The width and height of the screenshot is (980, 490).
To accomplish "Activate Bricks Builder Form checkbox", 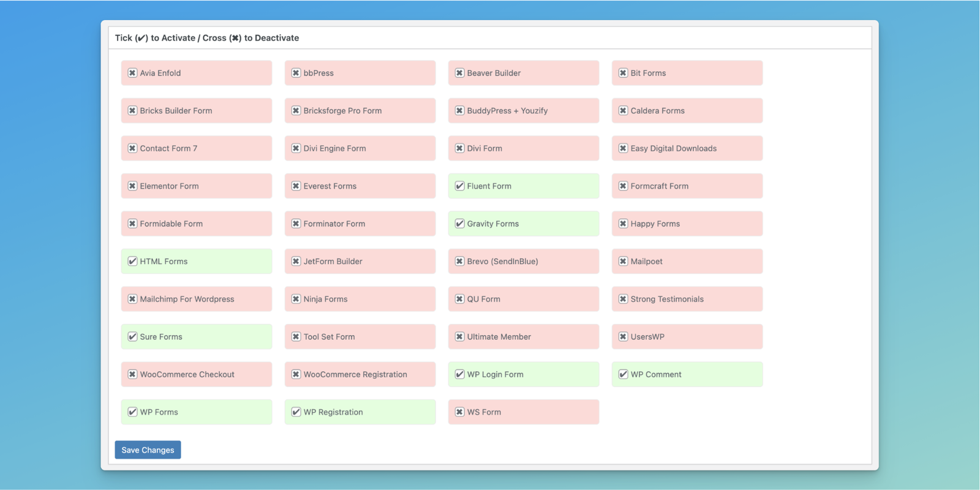I will pyautogui.click(x=132, y=111).
